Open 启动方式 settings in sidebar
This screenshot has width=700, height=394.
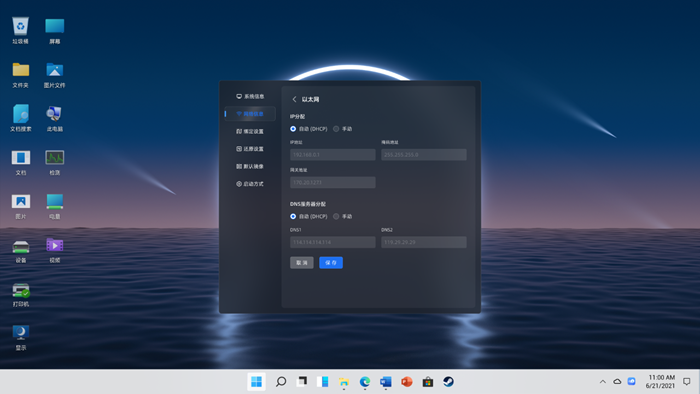(250, 184)
